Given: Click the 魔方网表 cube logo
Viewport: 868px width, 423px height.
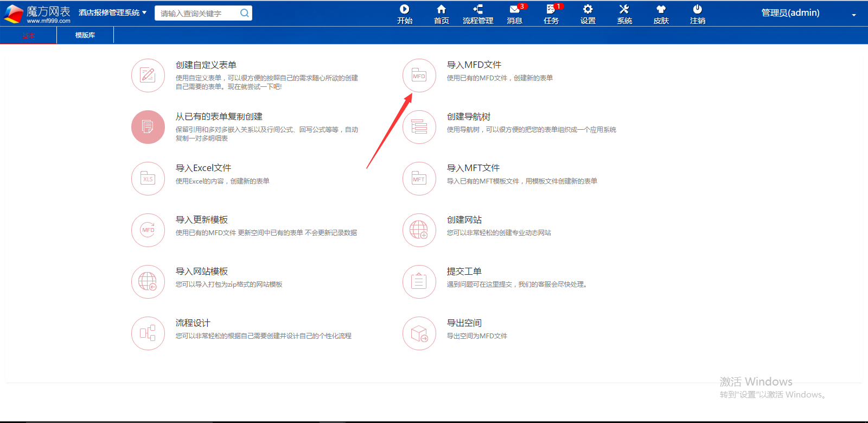Looking at the screenshot, I should point(14,14).
